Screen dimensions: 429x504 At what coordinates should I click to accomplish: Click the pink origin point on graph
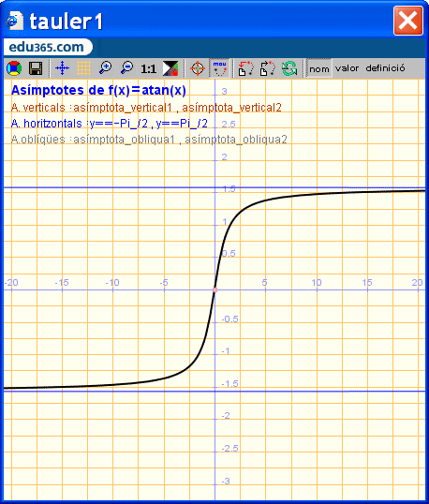pos(215,289)
